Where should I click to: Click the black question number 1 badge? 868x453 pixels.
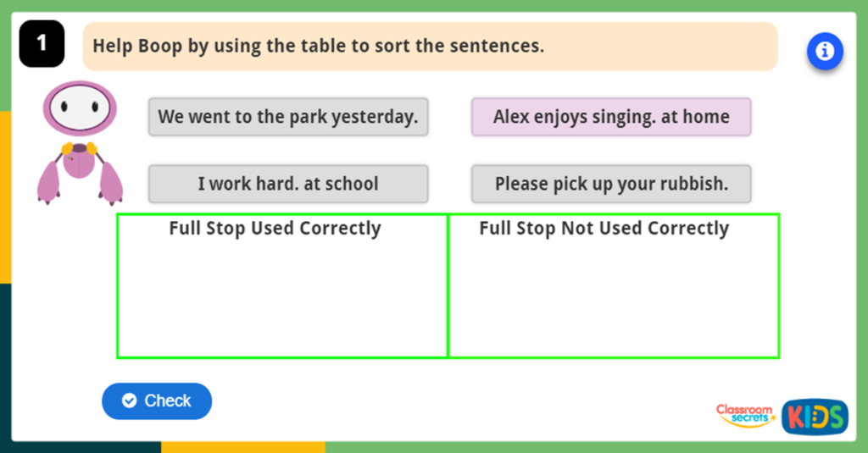click(x=42, y=44)
